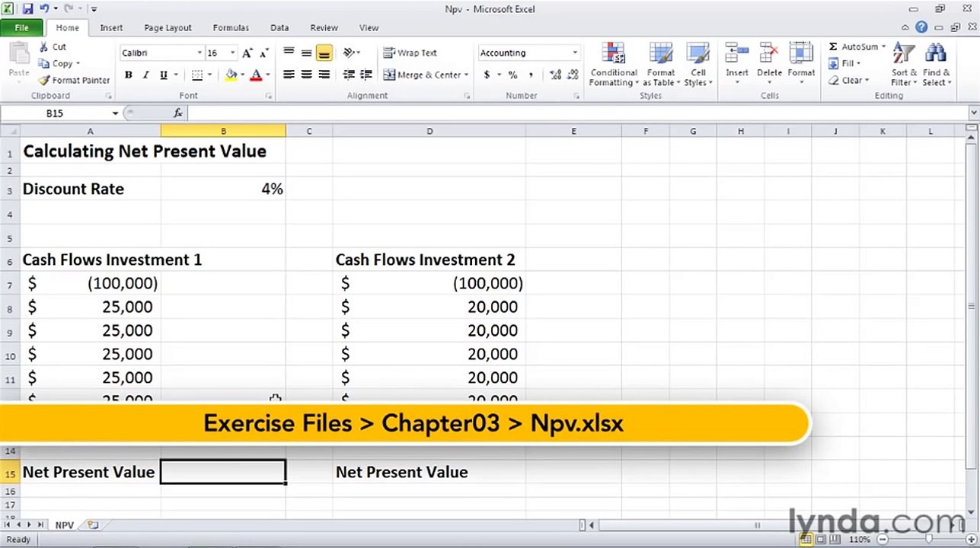Image resolution: width=980 pixels, height=548 pixels.
Task: Toggle Bottom Align button
Action: click(x=324, y=53)
